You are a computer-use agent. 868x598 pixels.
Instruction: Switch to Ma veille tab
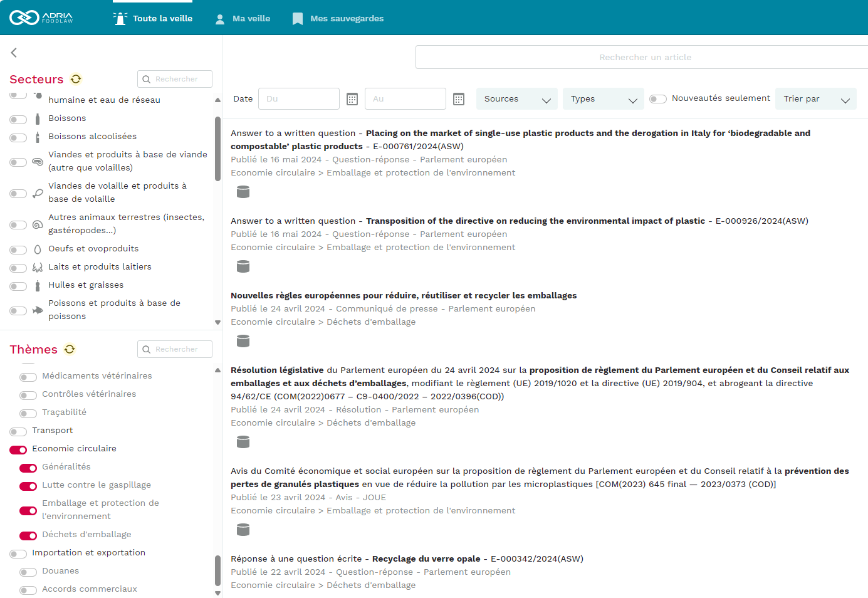[x=243, y=18]
